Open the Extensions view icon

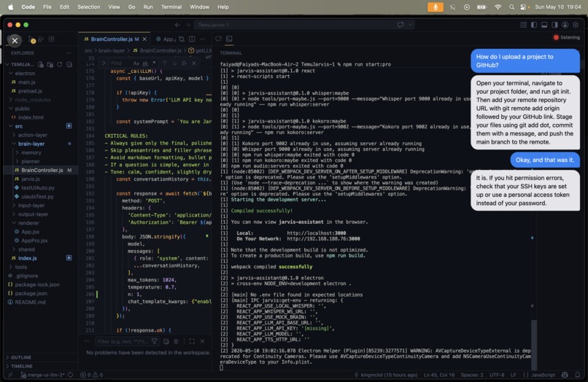click(x=51, y=39)
